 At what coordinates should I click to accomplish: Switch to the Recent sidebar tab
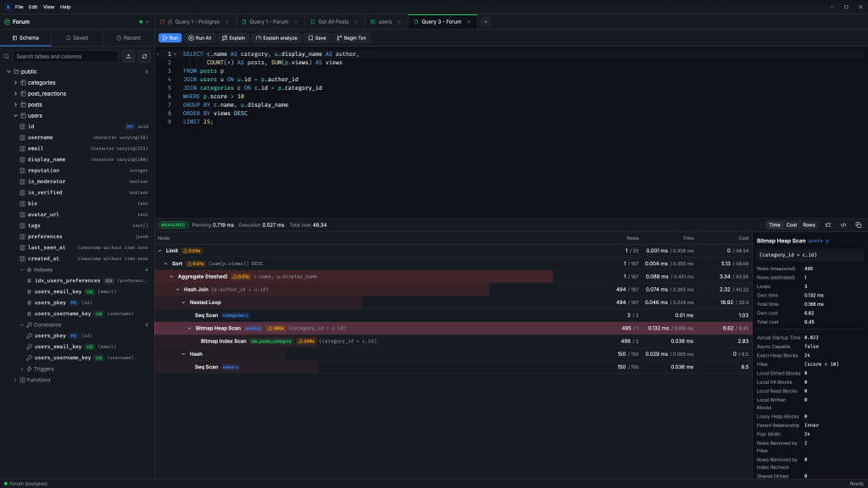tap(129, 38)
